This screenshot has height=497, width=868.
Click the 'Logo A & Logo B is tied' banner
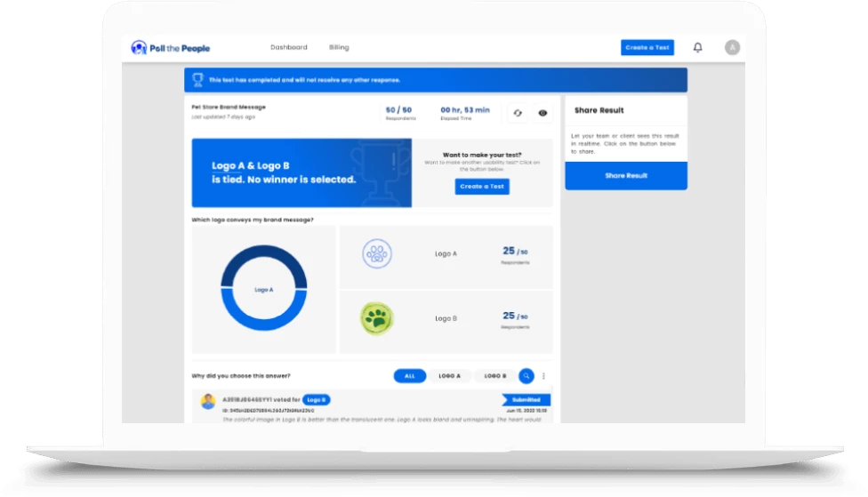(301, 172)
